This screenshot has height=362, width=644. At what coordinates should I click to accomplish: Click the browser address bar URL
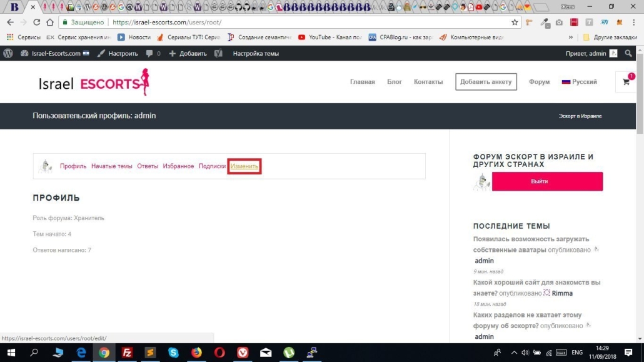pos(167,22)
